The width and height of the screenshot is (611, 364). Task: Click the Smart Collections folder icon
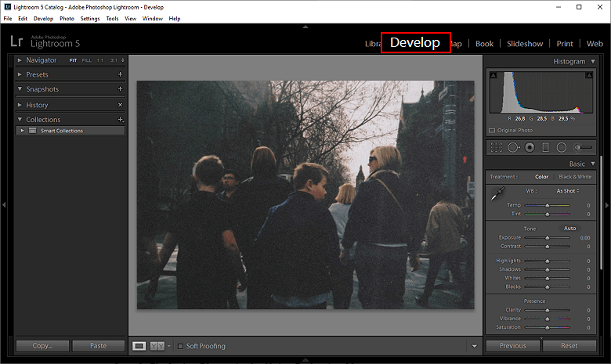(33, 131)
